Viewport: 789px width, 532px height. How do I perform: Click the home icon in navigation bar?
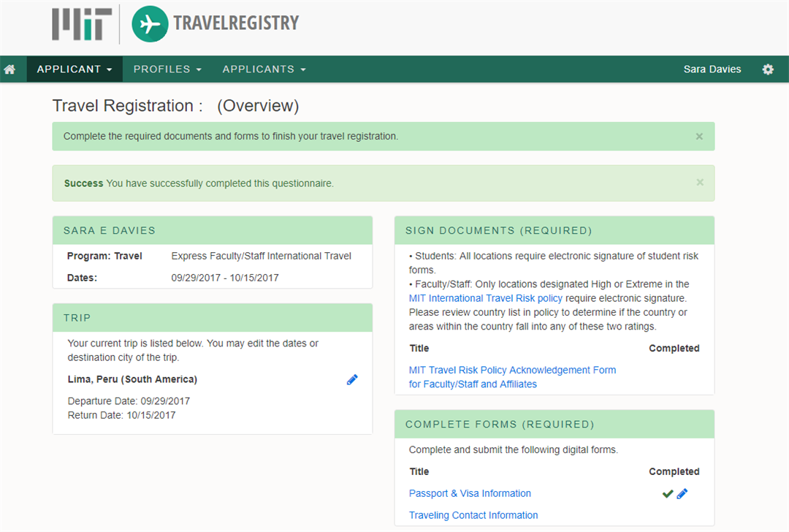(10, 69)
